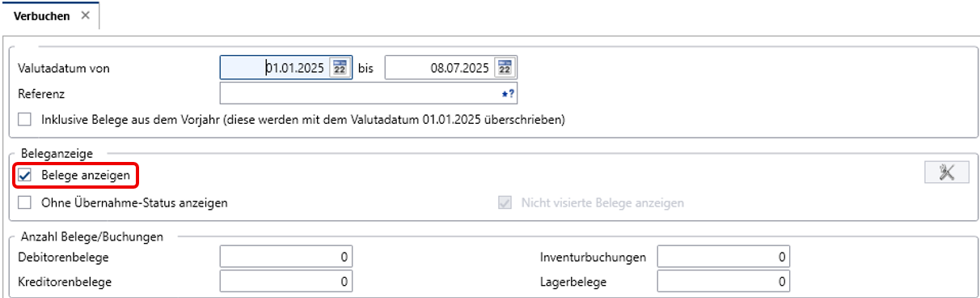Enable Ohne Übernahme-Status anzeigen
980x298 pixels.
[x=24, y=202]
